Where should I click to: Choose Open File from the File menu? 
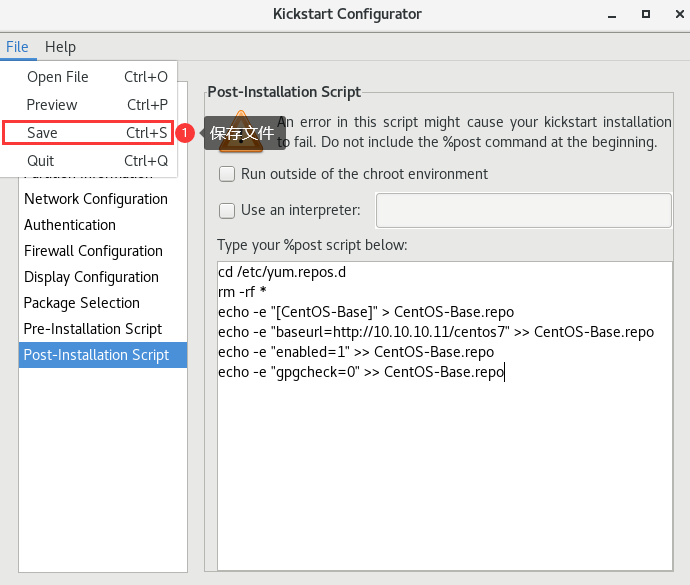(x=88, y=77)
